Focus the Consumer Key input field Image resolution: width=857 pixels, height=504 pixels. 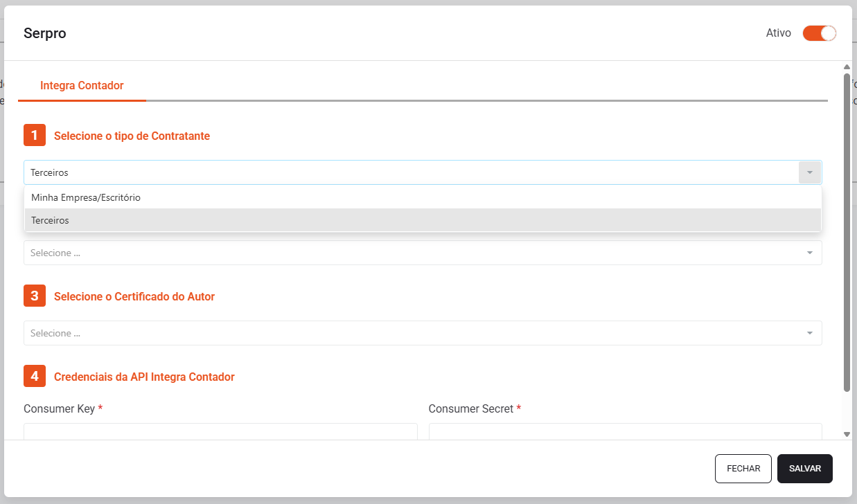[x=220, y=432]
